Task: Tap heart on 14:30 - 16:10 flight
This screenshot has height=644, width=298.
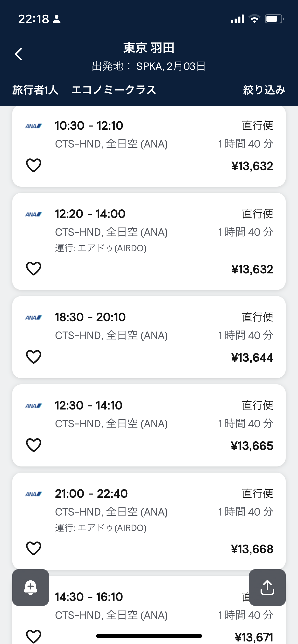Action: coord(34,636)
